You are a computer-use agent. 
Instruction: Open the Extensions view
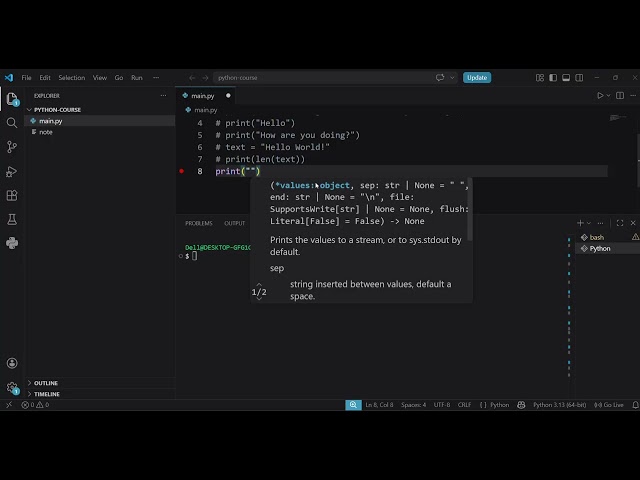[x=12, y=196]
